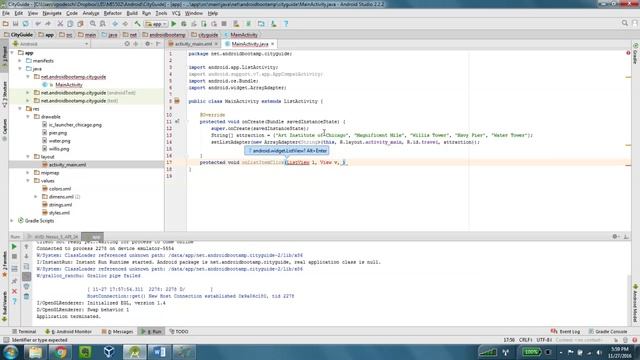
Task: Open the Gradle Console button
Action: [x=608, y=331]
